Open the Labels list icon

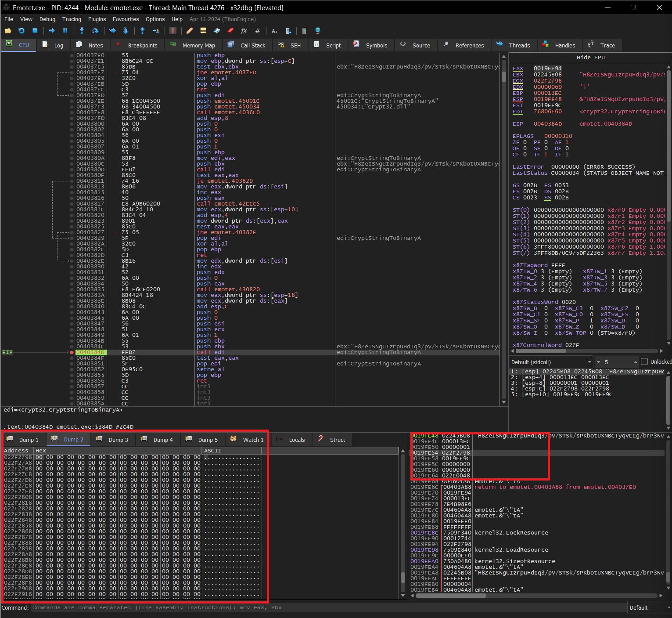click(217, 31)
